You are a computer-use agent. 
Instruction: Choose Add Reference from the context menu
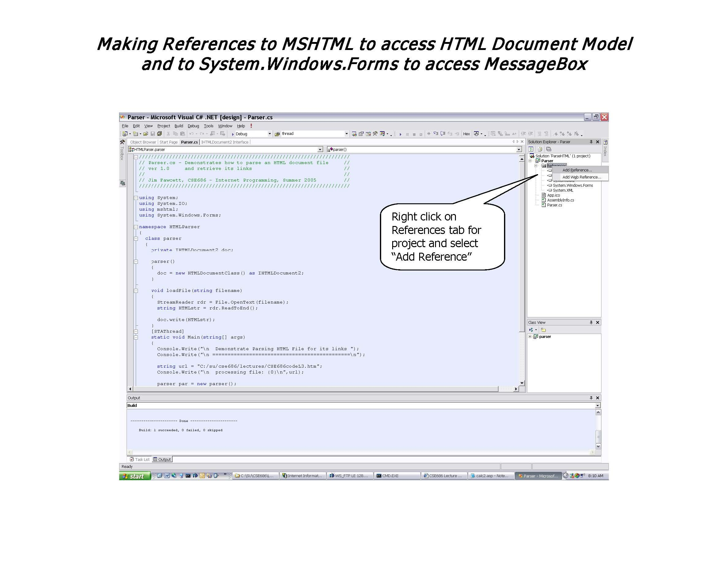point(578,170)
